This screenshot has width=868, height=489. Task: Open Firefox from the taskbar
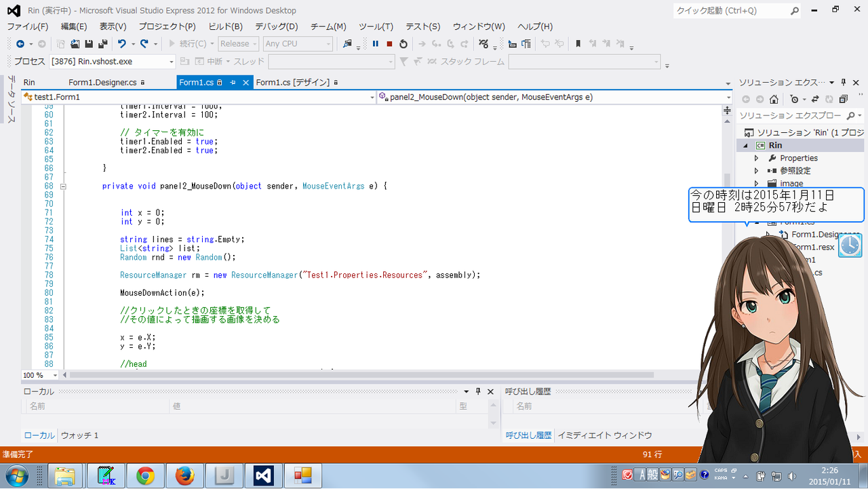184,476
